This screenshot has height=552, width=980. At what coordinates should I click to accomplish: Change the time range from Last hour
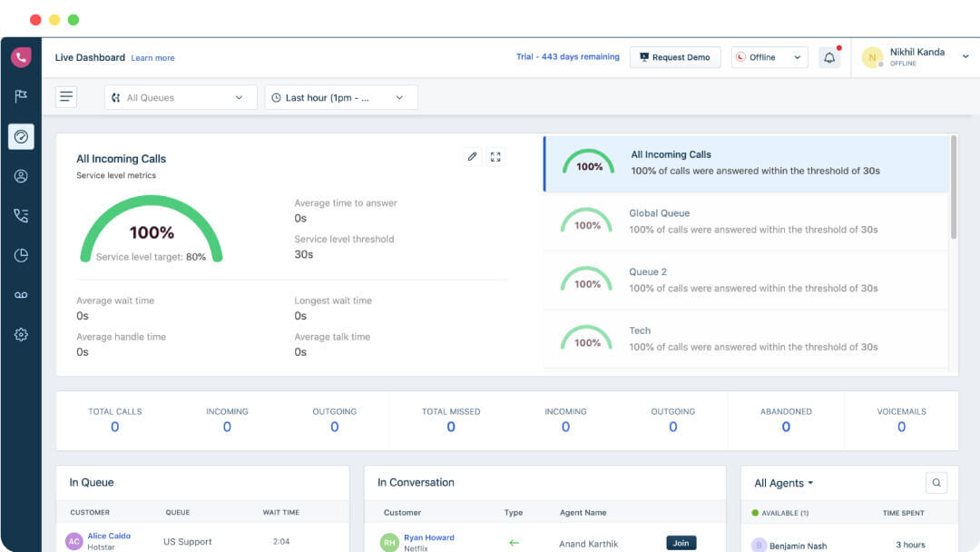[x=340, y=97]
